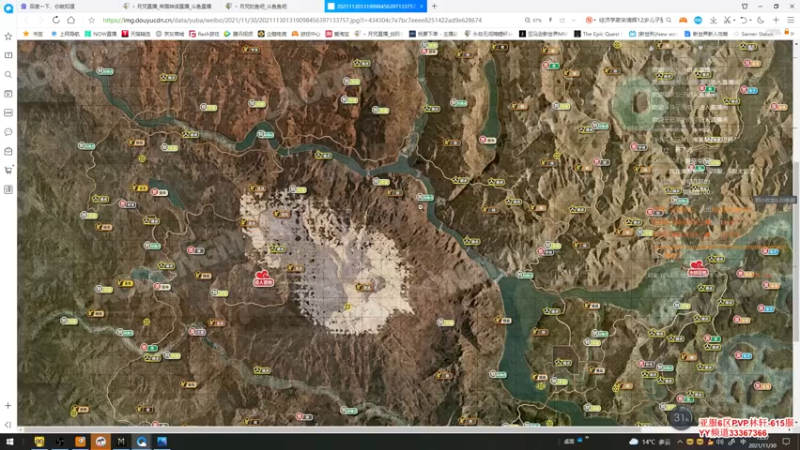Image resolution: width=800 pixels, height=450 pixels.
Task: Click the lightning speed-mode icon in address bar
Action: pos(550,20)
